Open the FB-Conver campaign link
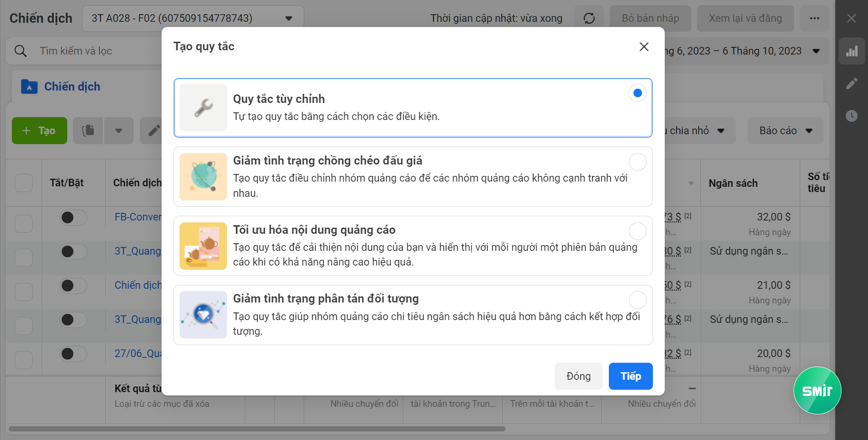Viewport: 868px width, 440px height. tap(138, 217)
